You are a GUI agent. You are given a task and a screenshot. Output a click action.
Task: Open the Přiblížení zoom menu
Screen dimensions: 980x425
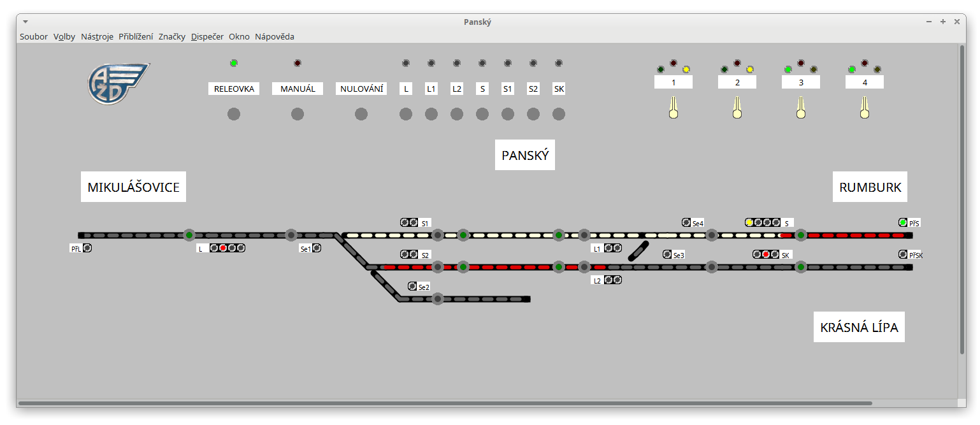(136, 37)
